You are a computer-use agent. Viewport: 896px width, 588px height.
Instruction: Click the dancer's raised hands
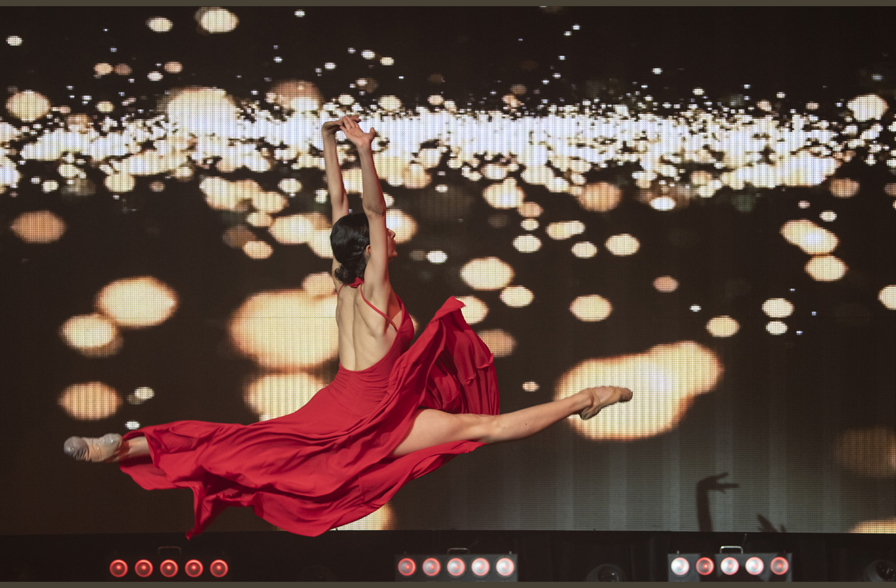tap(347, 129)
